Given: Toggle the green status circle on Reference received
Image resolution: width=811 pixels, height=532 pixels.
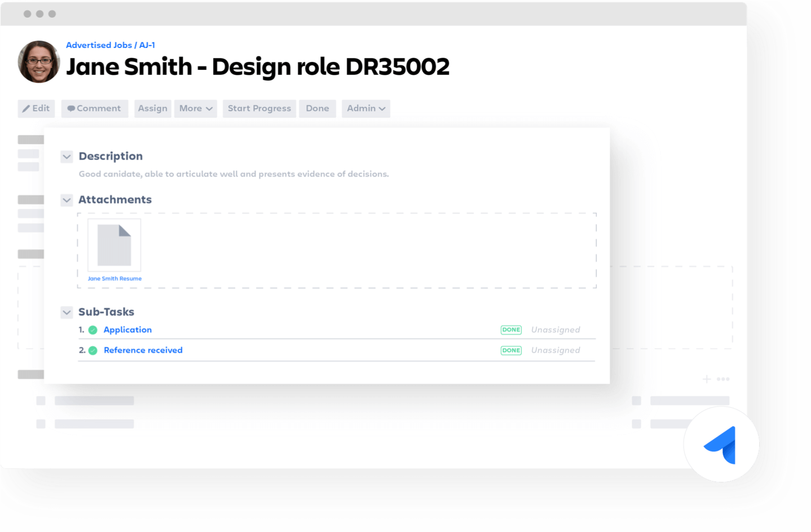Looking at the screenshot, I should (x=92, y=350).
